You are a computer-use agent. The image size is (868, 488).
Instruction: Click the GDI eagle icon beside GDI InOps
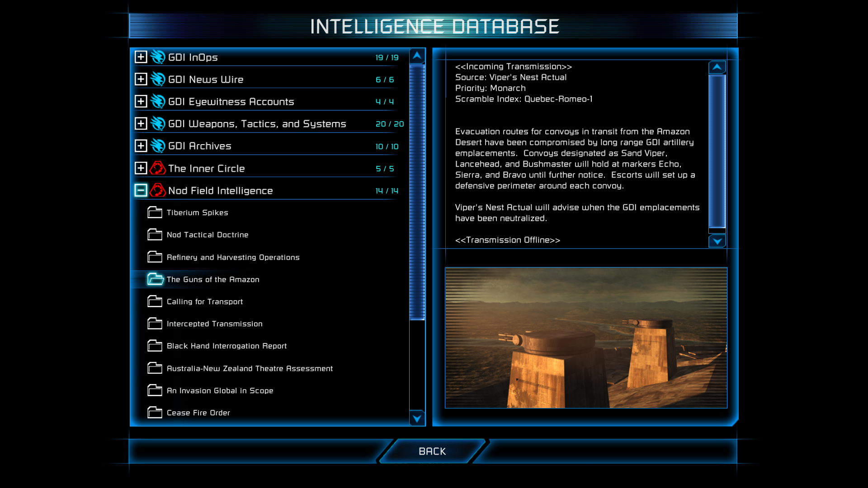[158, 57]
